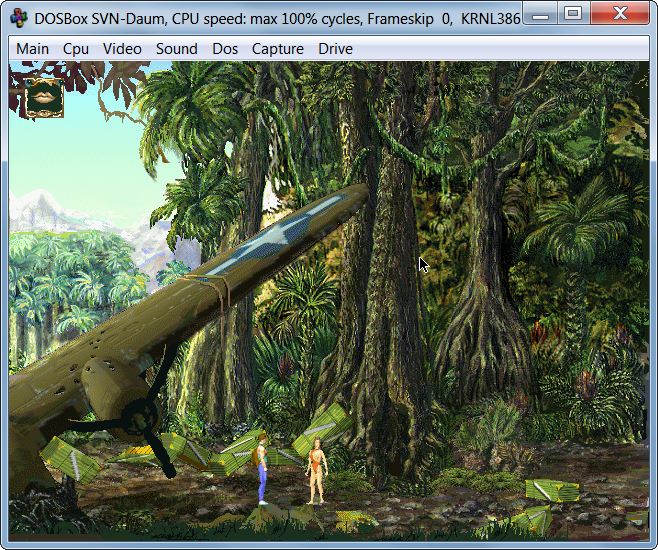658x550 pixels.
Task: Click the green crate at bottom right
Action: (x=551, y=490)
